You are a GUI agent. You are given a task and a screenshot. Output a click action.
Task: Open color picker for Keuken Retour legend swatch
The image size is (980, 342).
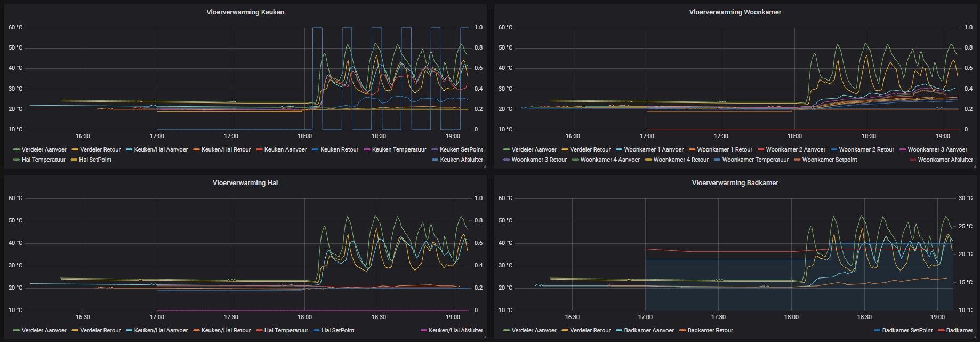click(x=315, y=150)
